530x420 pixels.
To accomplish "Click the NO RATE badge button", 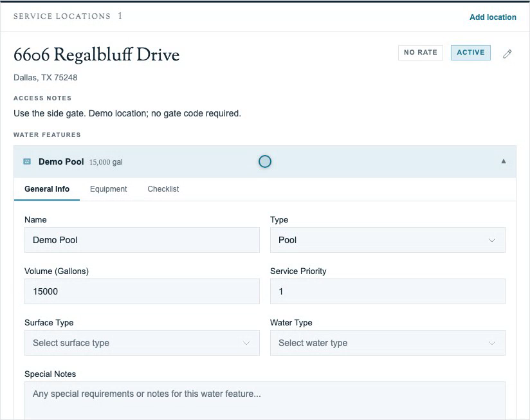I will [x=421, y=52].
